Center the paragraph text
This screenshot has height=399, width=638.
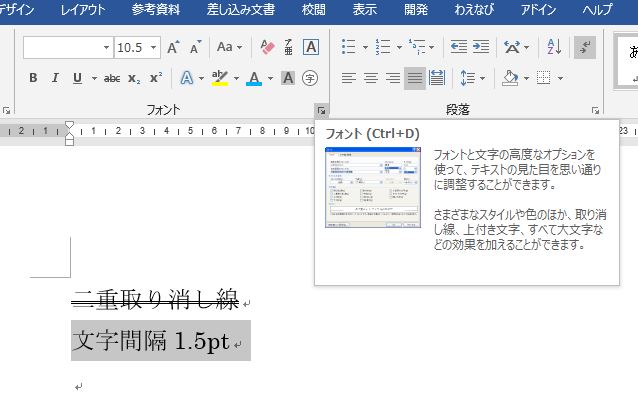(x=371, y=78)
